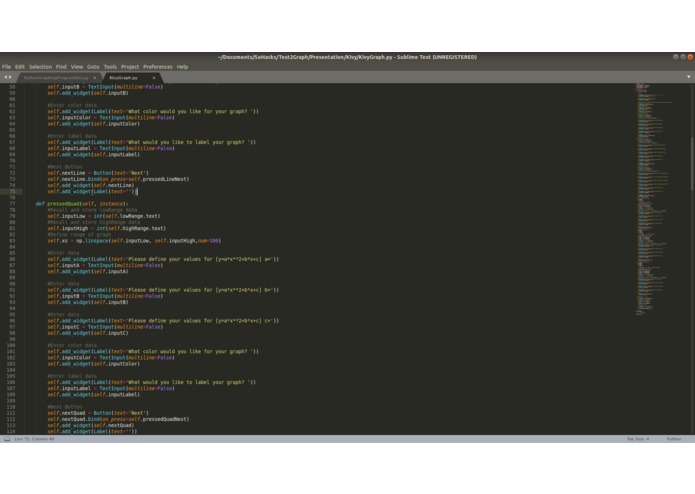The width and height of the screenshot is (695, 494).
Task: Select the KivyGraph.py tab
Action: [124, 78]
